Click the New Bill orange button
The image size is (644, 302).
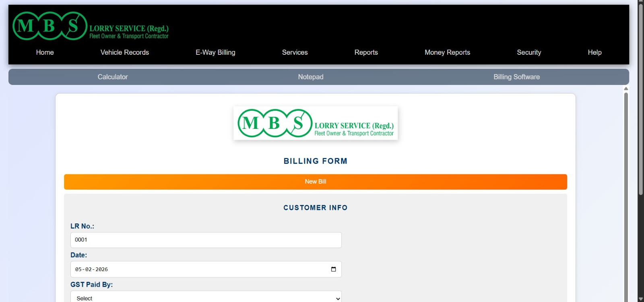point(316,182)
